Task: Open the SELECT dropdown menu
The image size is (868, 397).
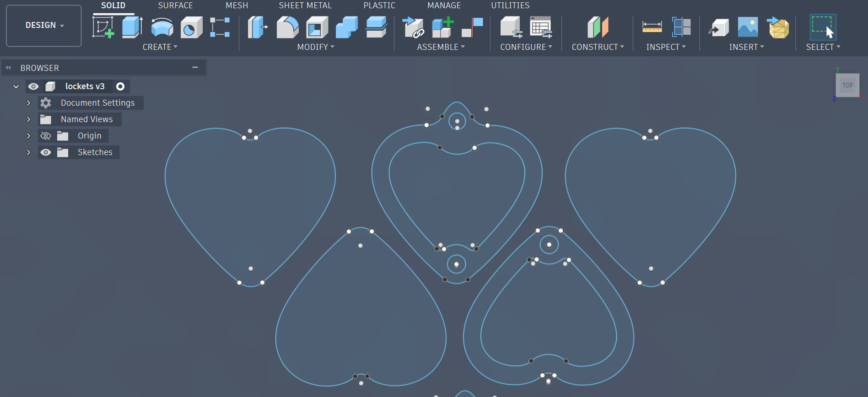Action: pyautogui.click(x=823, y=47)
